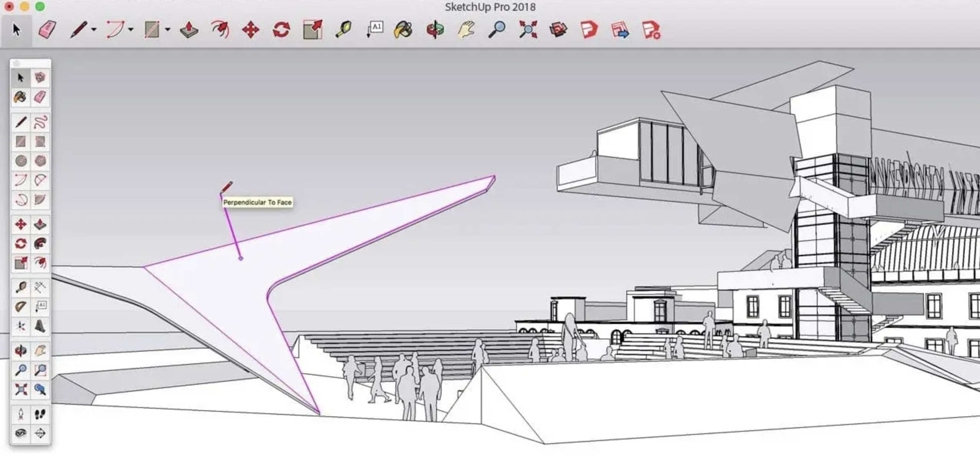Expand the Arc tool dropdown arrow
The image size is (980, 471).
tap(131, 30)
